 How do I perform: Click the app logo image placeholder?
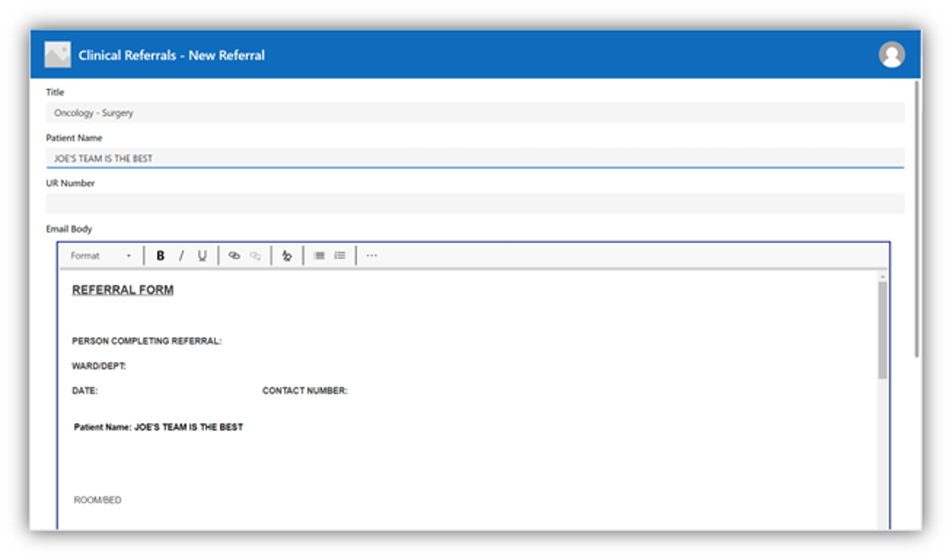[58, 55]
